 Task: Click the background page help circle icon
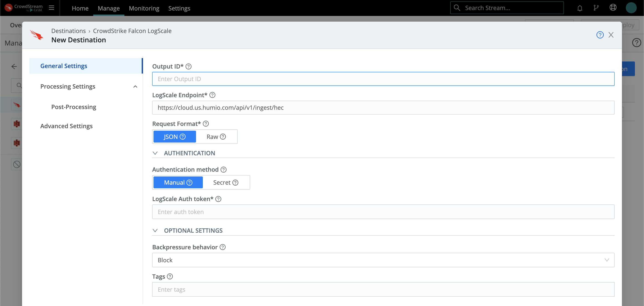[636, 43]
